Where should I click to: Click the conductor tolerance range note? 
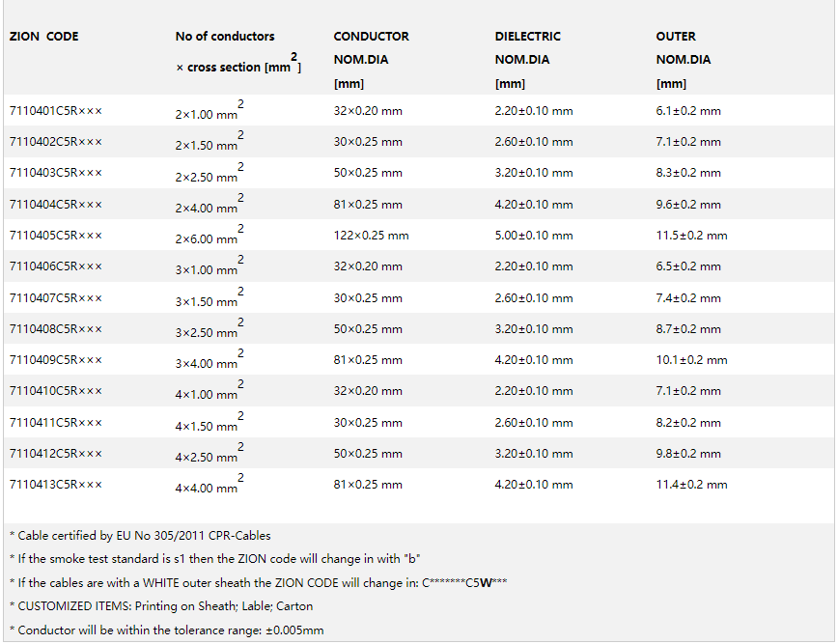click(x=167, y=630)
